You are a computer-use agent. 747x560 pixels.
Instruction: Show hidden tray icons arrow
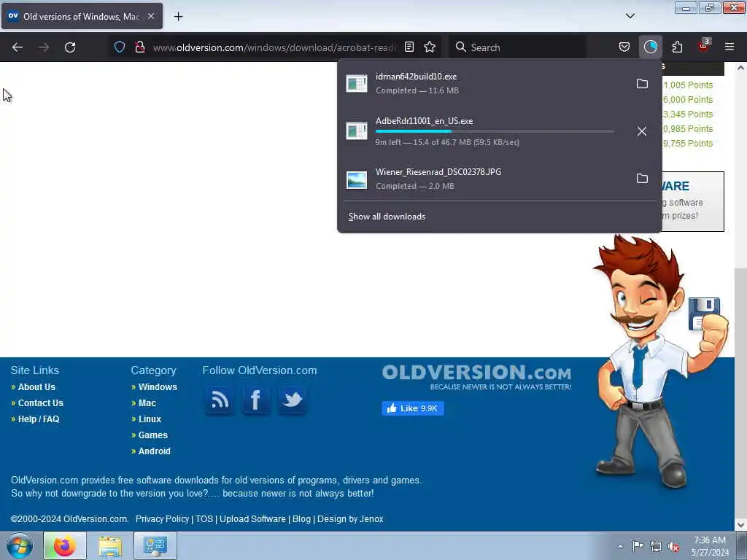620,547
